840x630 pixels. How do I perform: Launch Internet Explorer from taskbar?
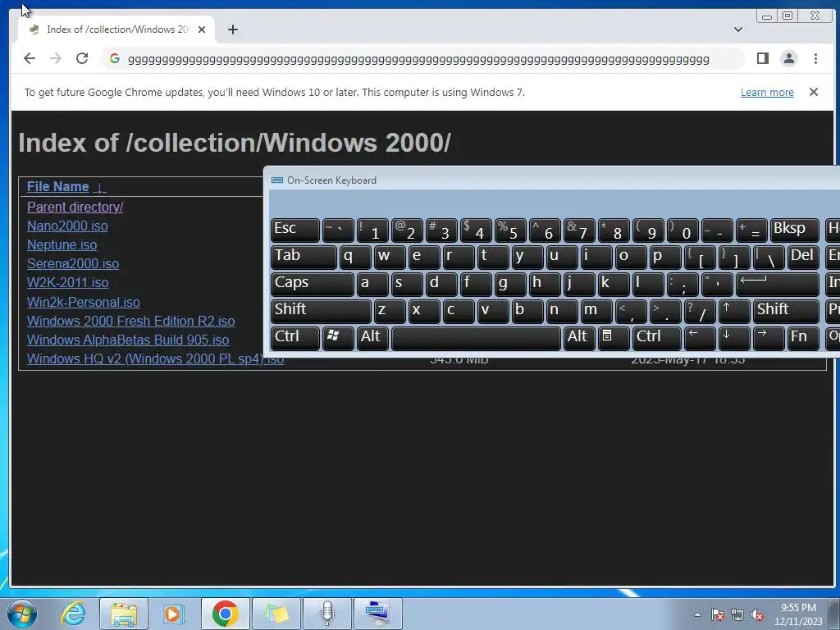pyautogui.click(x=73, y=614)
